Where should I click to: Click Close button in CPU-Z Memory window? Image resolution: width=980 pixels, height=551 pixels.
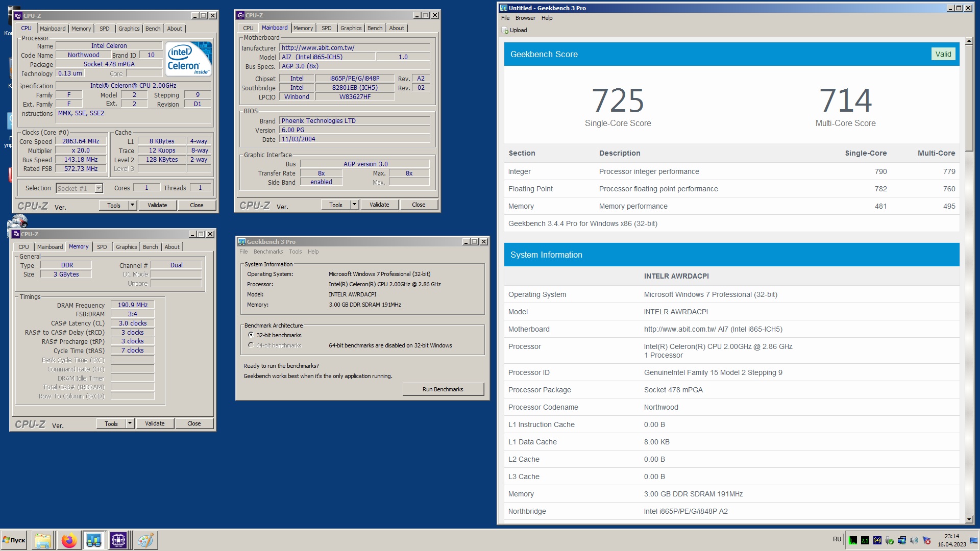[x=194, y=423]
